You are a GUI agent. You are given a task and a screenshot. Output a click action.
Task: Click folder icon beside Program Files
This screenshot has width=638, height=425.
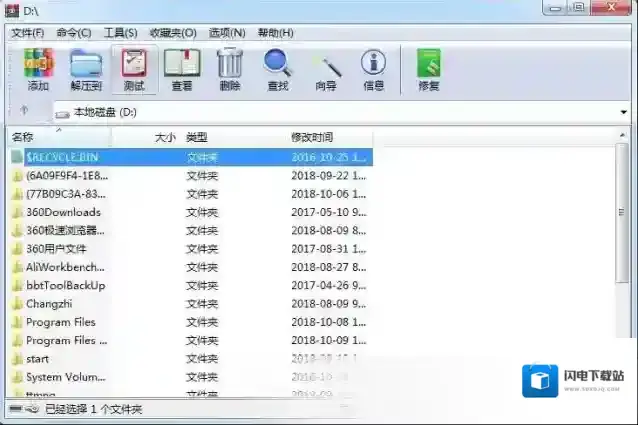coord(17,322)
